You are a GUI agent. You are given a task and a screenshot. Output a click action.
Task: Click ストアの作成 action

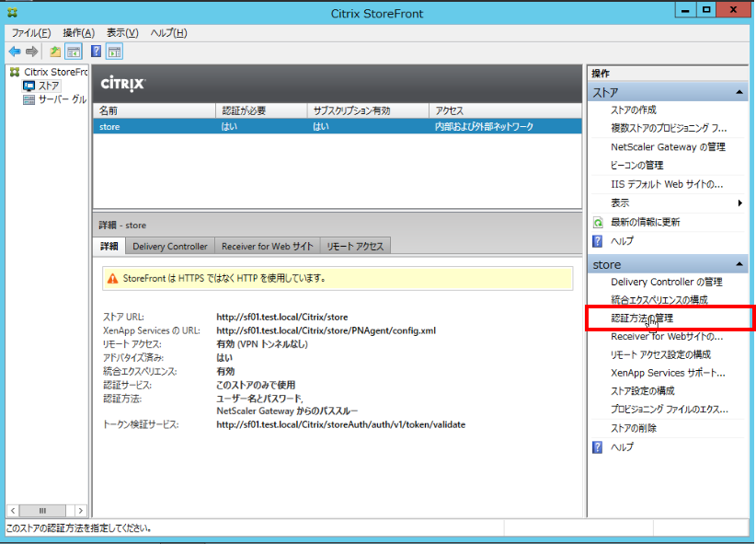click(633, 110)
